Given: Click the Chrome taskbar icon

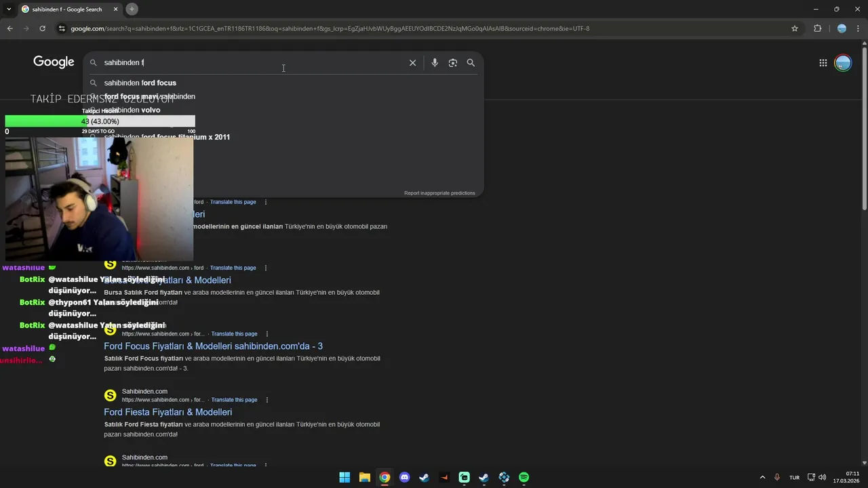Looking at the screenshot, I should (x=384, y=477).
